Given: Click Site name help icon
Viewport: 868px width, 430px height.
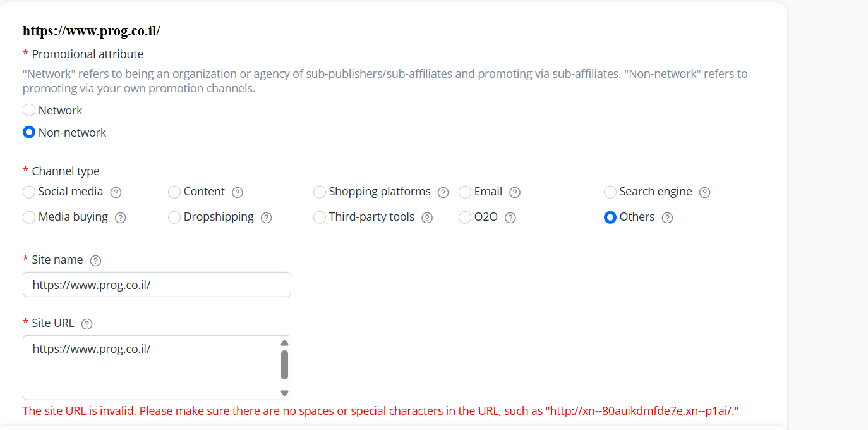Looking at the screenshot, I should 95,261.
